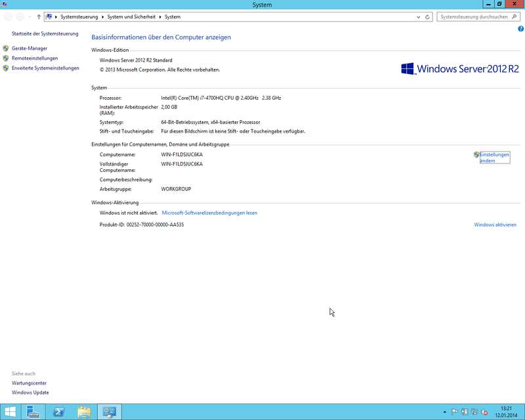This screenshot has width=525, height=420.
Task: Open PowerShell from the taskbar
Action: click(59, 412)
